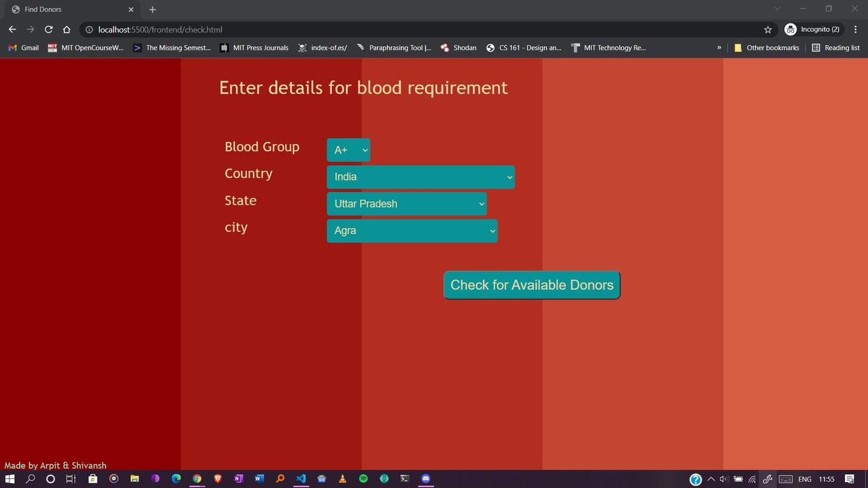The width and height of the screenshot is (868, 488).
Task: Open File Explorer from the taskbar
Action: click(x=134, y=479)
